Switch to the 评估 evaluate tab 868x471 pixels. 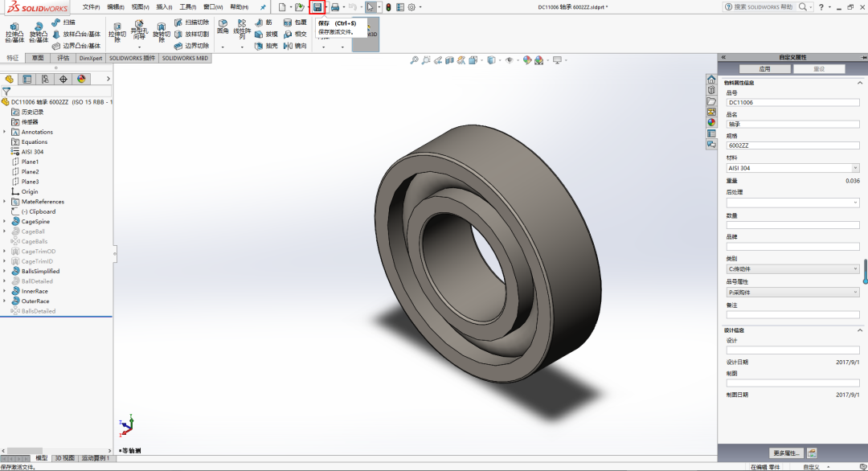click(63, 58)
